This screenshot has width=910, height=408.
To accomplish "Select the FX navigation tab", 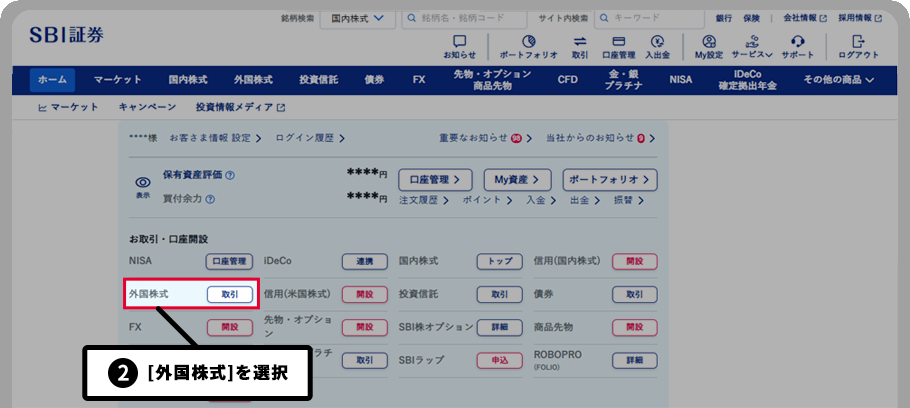I will [x=419, y=80].
